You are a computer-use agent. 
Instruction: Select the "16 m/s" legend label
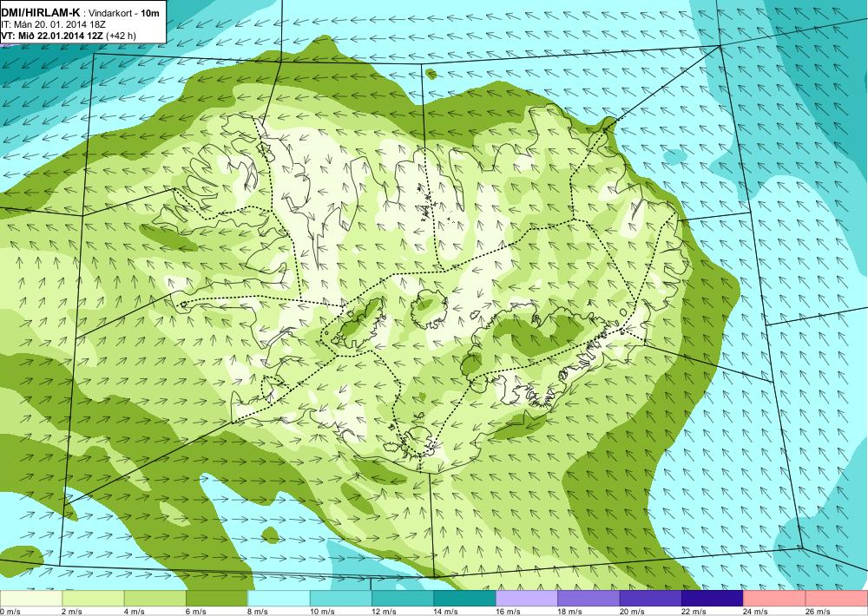508,612
